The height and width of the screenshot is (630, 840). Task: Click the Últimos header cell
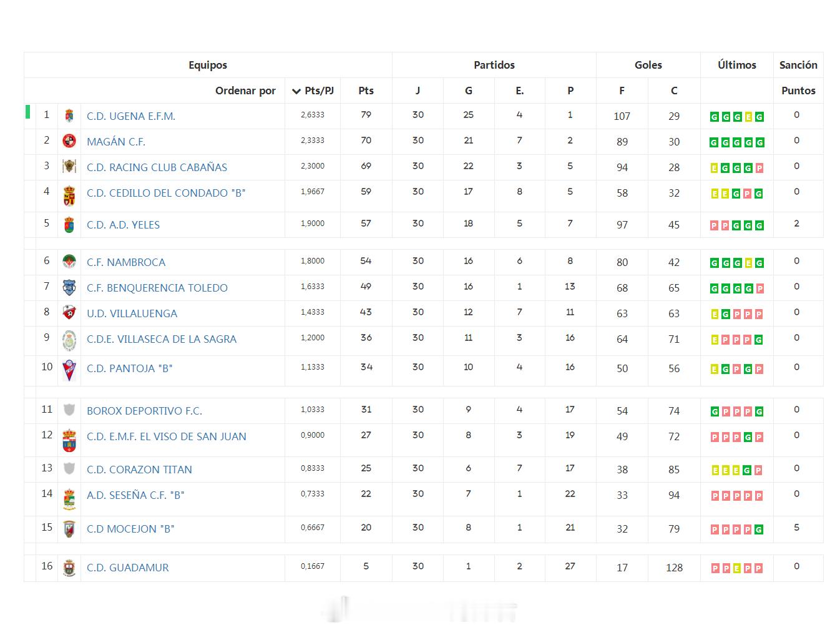(x=737, y=65)
